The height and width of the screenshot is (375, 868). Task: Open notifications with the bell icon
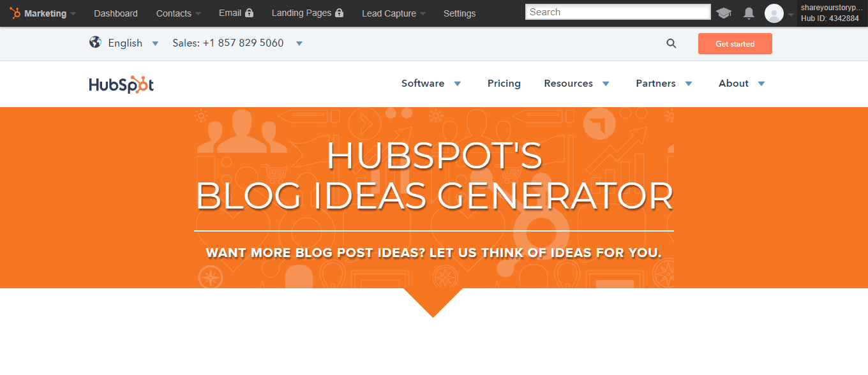pos(748,13)
